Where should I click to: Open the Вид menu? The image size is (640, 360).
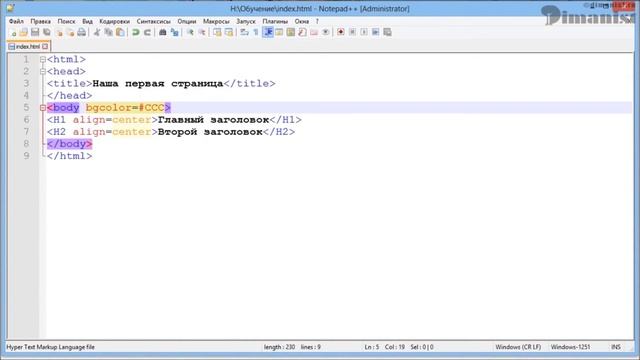(87, 21)
